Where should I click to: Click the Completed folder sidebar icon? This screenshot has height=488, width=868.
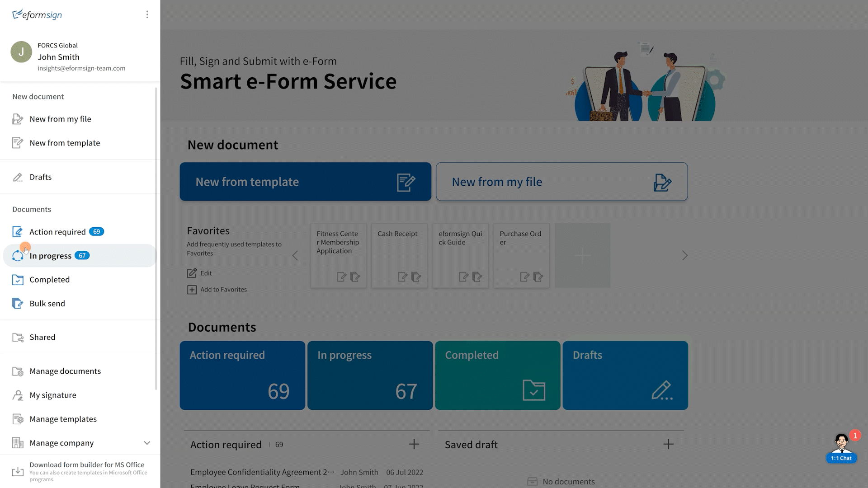[18, 280]
